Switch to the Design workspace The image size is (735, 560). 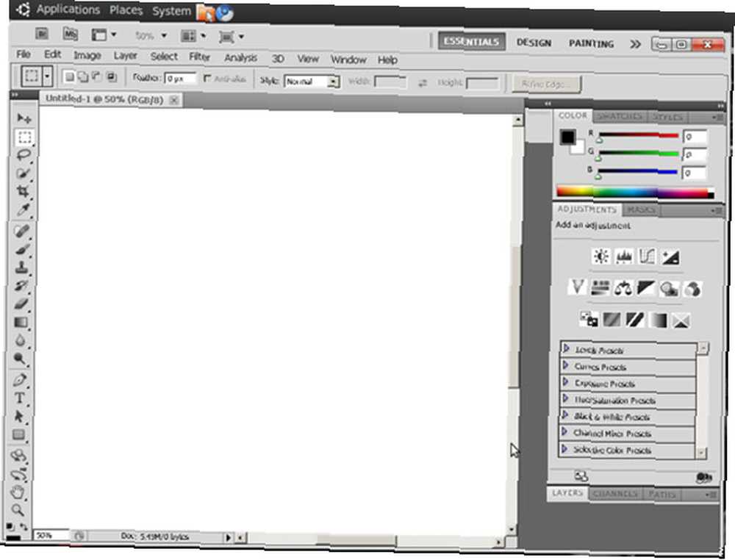pyautogui.click(x=534, y=43)
